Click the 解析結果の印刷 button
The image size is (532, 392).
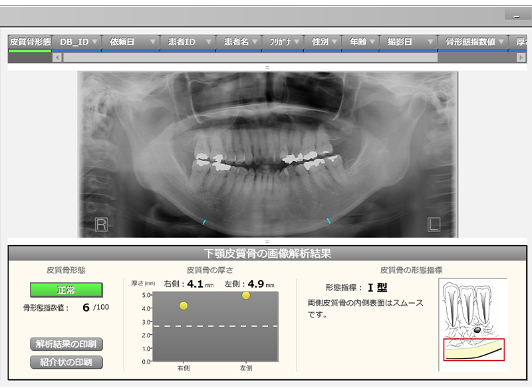tap(66, 344)
